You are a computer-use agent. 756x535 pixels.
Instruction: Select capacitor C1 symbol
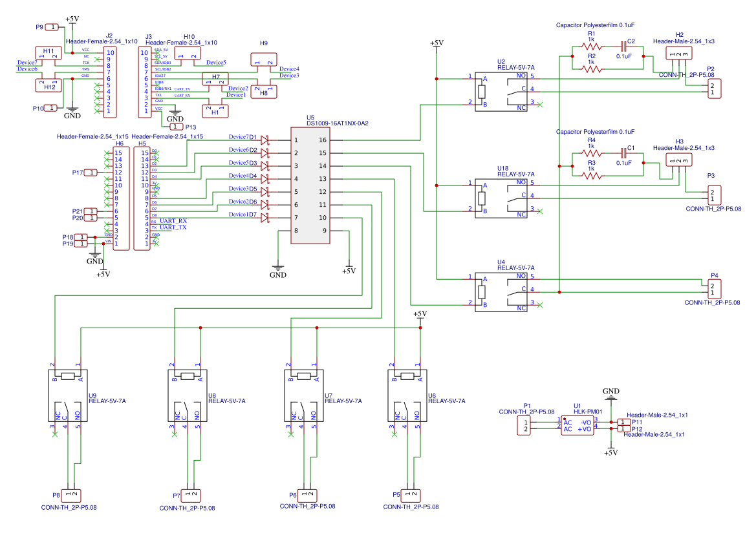pyautogui.click(x=623, y=153)
